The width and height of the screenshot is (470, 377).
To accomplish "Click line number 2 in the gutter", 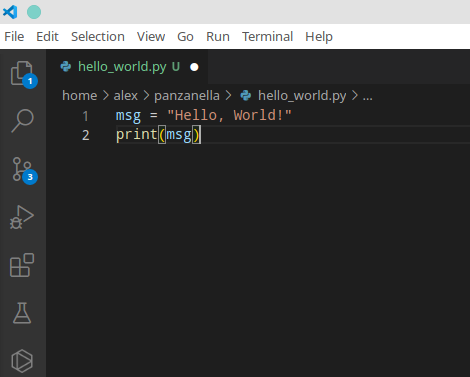I will [x=86, y=135].
